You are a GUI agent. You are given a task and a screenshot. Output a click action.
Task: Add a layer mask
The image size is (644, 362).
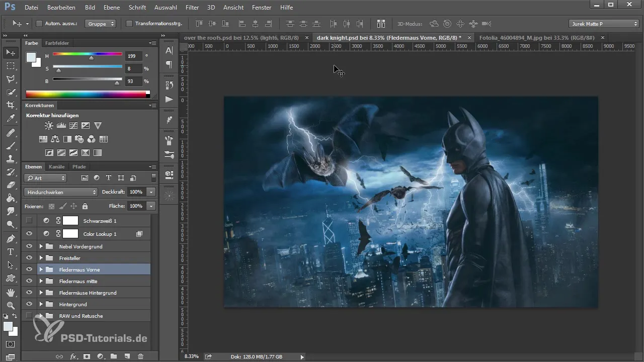click(x=87, y=356)
